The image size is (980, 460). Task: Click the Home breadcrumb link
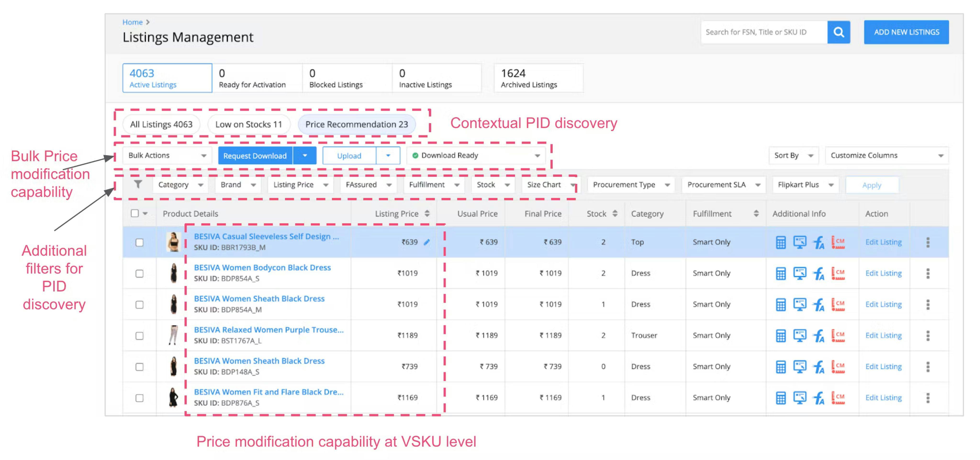pos(132,22)
